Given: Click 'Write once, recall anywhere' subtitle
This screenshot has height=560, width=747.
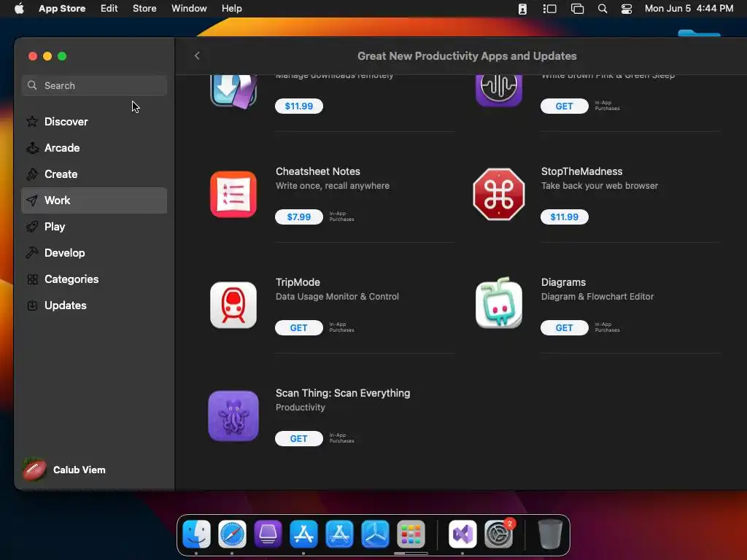Looking at the screenshot, I should coord(332,186).
